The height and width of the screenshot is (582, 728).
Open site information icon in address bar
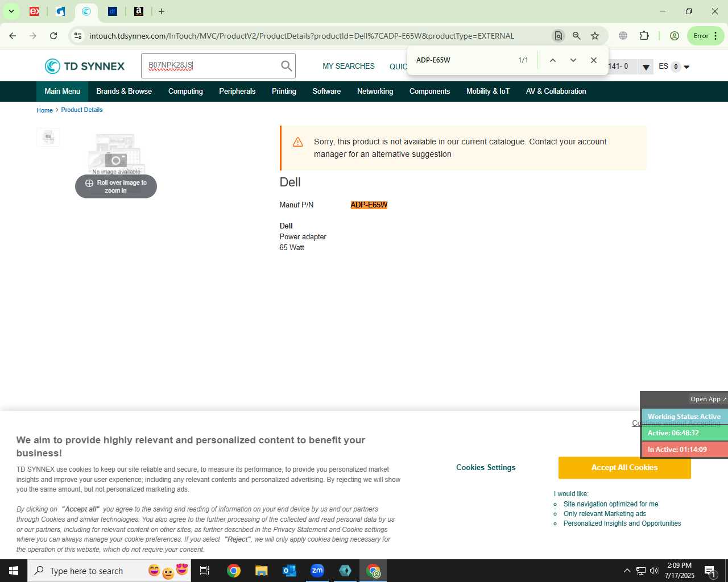point(78,36)
